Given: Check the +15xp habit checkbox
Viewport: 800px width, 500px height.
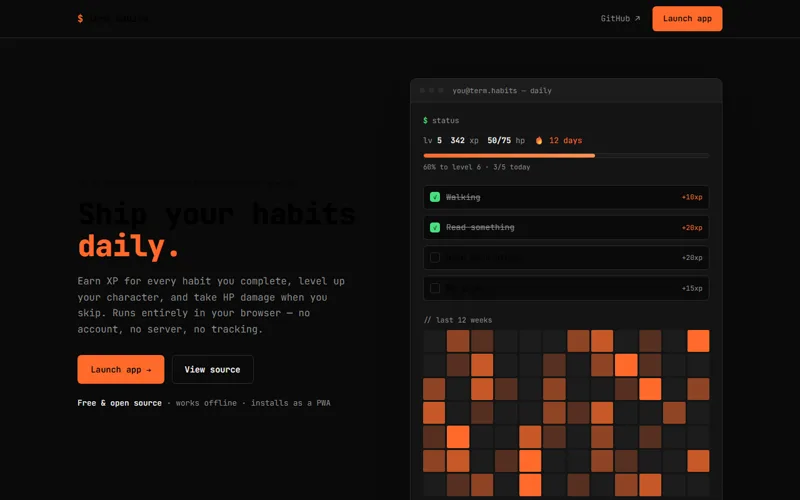Looking at the screenshot, I should point(435,288).
